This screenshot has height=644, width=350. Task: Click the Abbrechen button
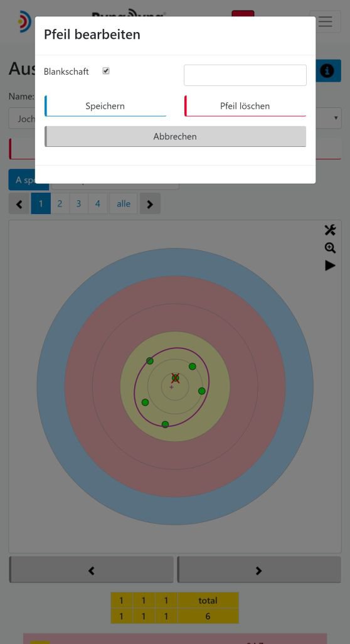click(x=175, y=136)
